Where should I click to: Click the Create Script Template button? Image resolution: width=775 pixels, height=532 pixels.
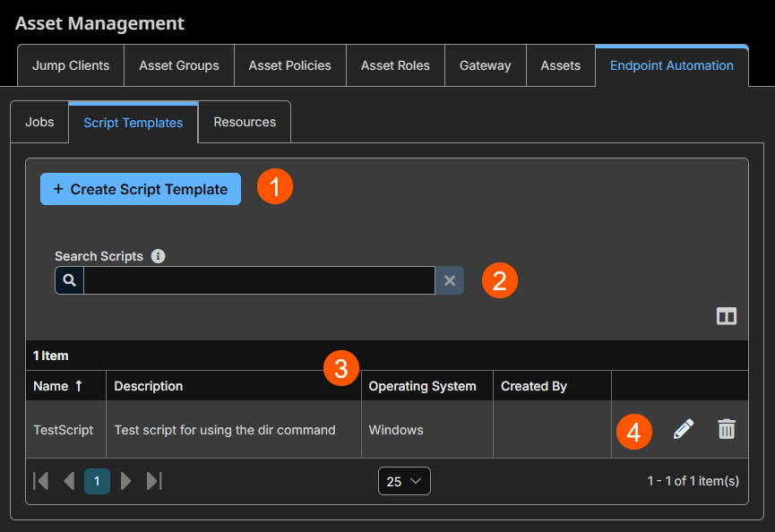coord(140,189)
